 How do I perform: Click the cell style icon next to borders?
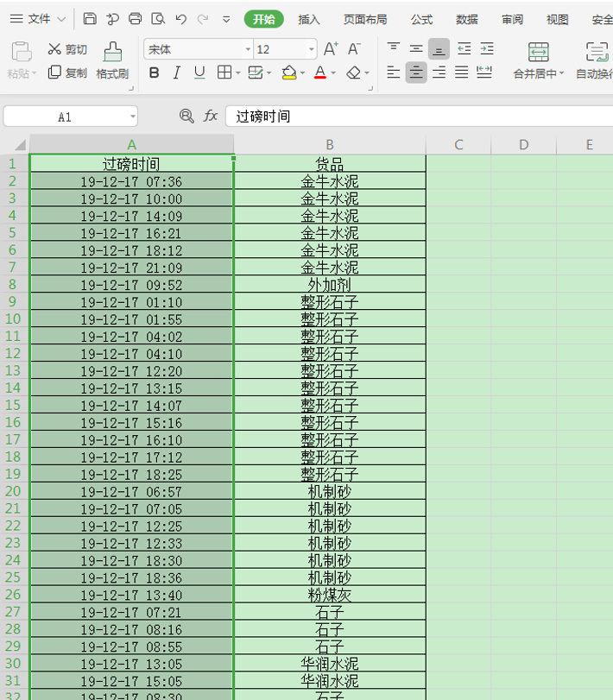coord(256,73)
